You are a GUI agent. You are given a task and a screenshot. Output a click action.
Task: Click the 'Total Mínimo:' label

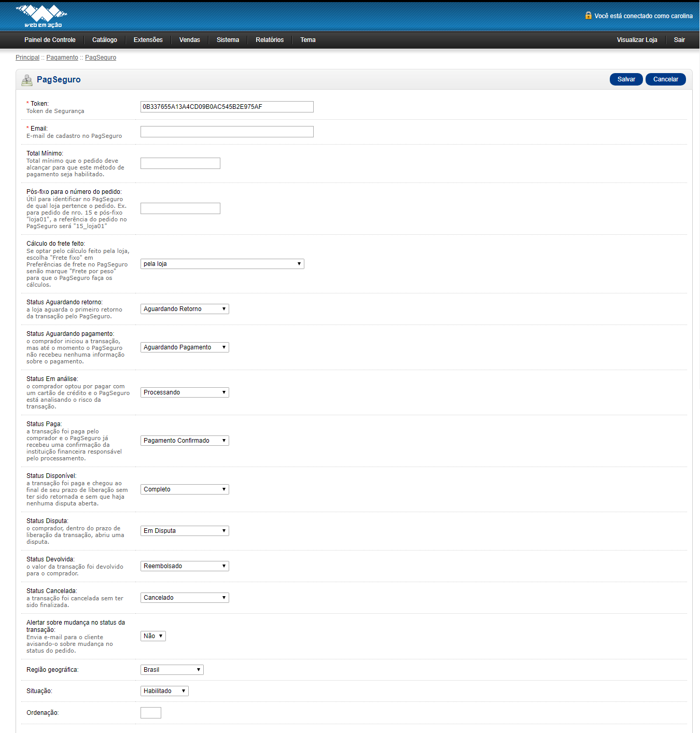click(45, 153)
